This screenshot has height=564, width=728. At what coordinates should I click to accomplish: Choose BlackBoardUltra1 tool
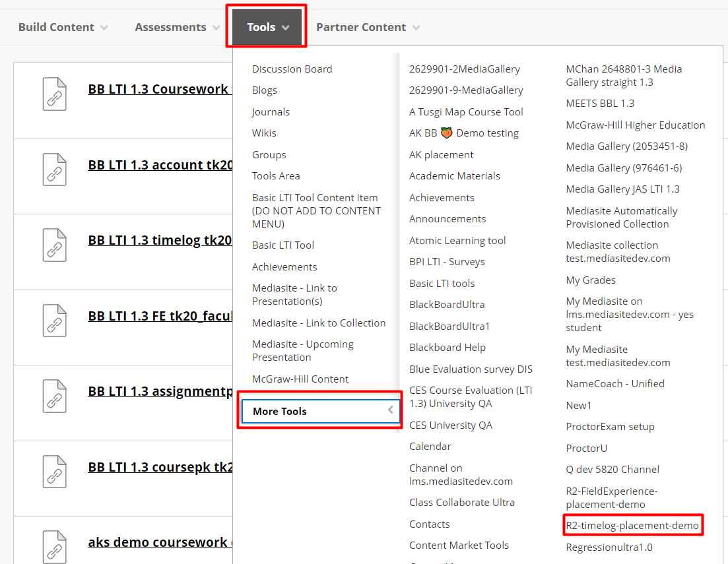pos(449,327)
